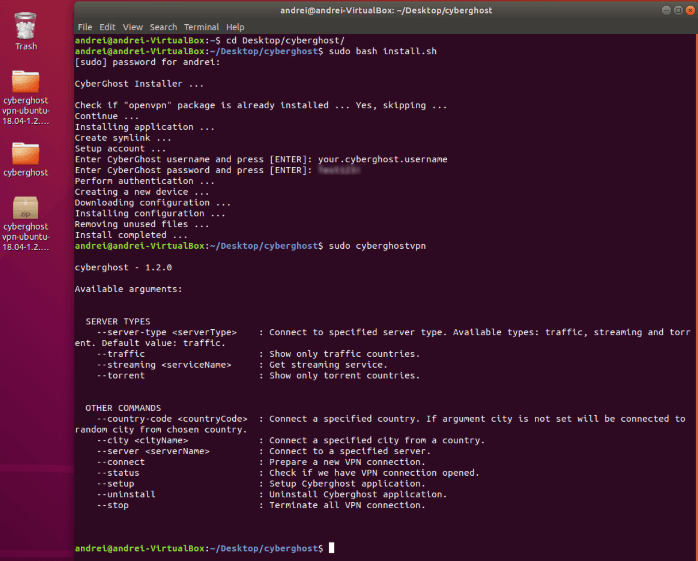Click the terminal title bar text
The image size is (698, 561).
coord(386,10)
